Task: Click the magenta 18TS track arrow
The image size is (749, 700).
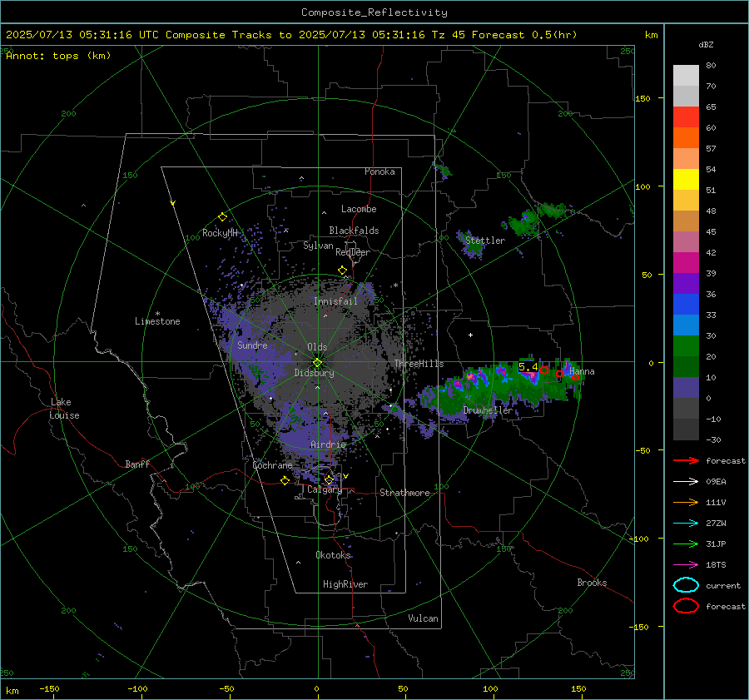Action: pyautogui.click(x=686, y=565)
